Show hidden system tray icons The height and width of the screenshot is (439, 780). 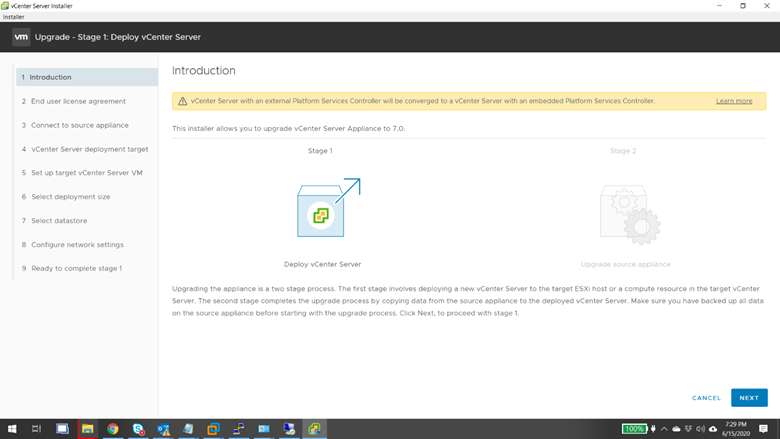point(664,429)
